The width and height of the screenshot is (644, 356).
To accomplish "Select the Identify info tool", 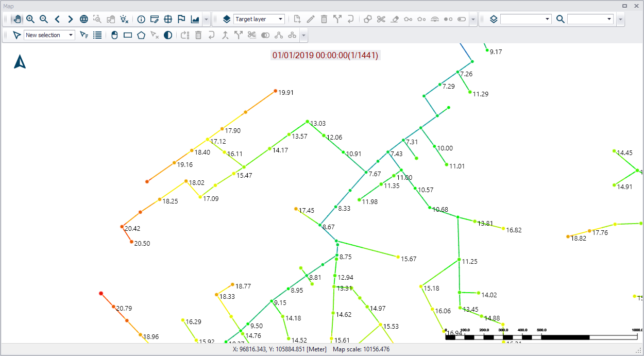I will pyautogui.click(x=141, y=19).
